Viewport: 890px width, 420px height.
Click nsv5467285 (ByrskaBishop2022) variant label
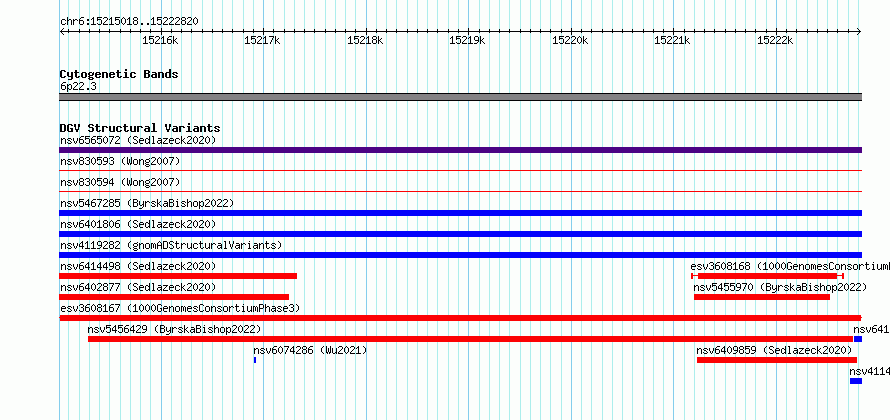point(146,203)
